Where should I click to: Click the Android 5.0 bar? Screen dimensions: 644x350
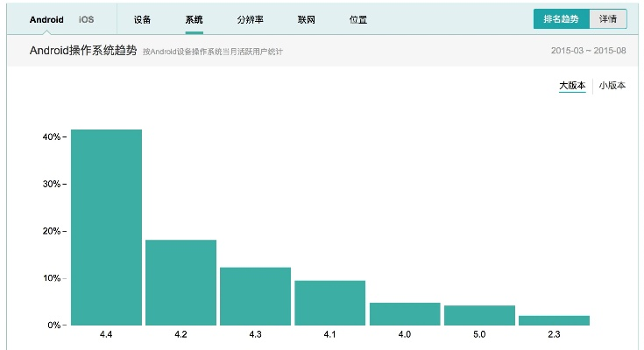pos(478,315)
